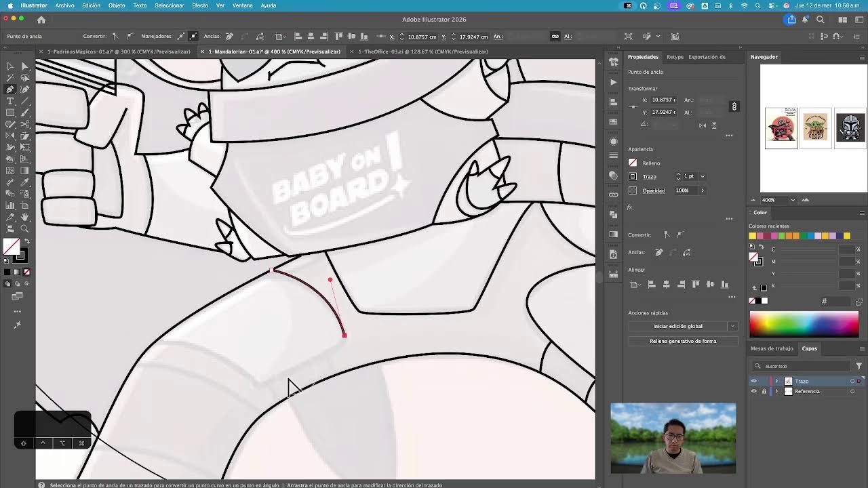Click the layers filter funnel icon
The height and width of the screenshot is (488, 868).
pos(859,366)
